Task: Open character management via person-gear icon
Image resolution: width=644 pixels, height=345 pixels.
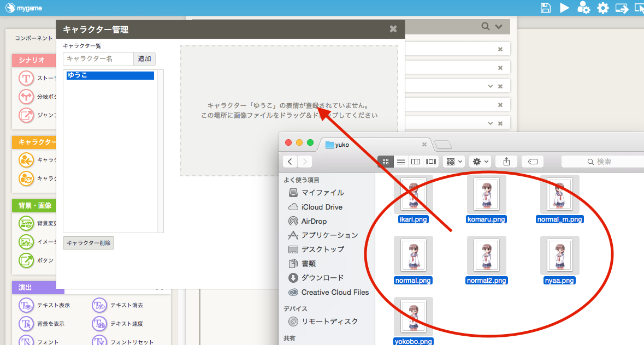Action: pos(583,8)
